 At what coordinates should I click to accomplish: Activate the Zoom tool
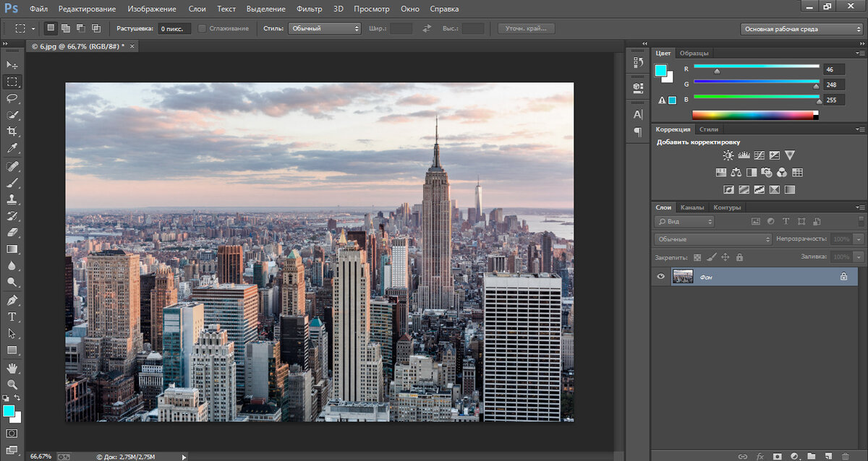click(12, 384)
